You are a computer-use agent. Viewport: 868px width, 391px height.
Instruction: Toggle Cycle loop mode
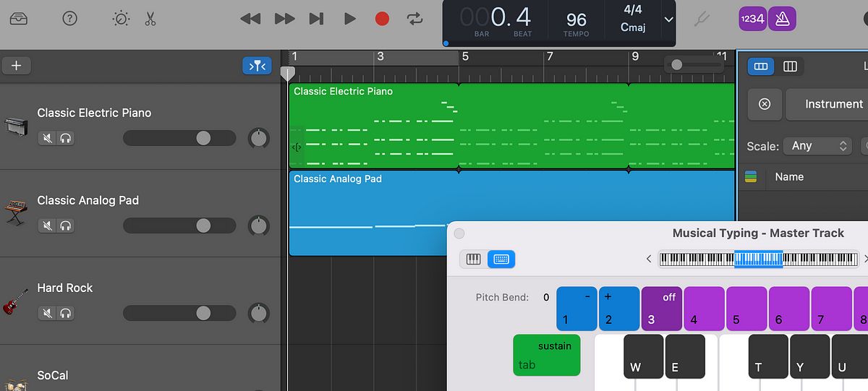point(414,19)
